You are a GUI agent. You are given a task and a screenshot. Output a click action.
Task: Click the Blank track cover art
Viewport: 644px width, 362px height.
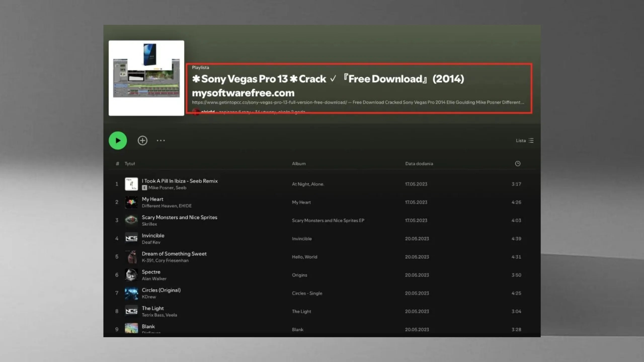[131, 328]
